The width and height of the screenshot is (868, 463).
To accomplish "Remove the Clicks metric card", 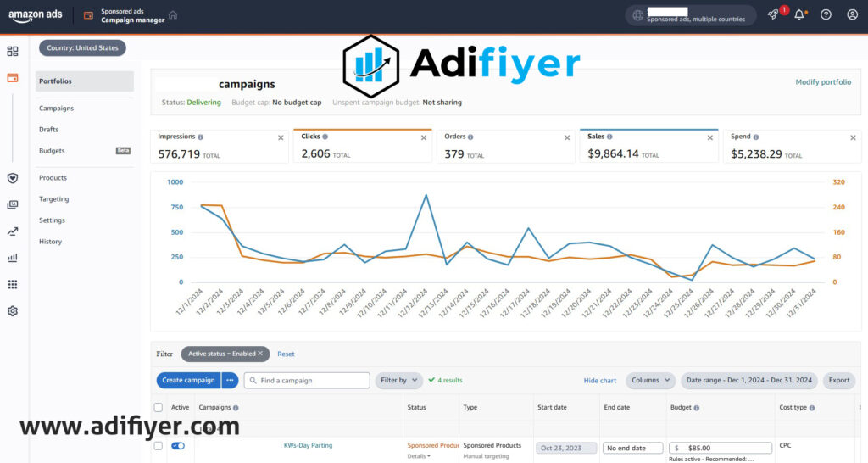I will click(x=424, y=138).
